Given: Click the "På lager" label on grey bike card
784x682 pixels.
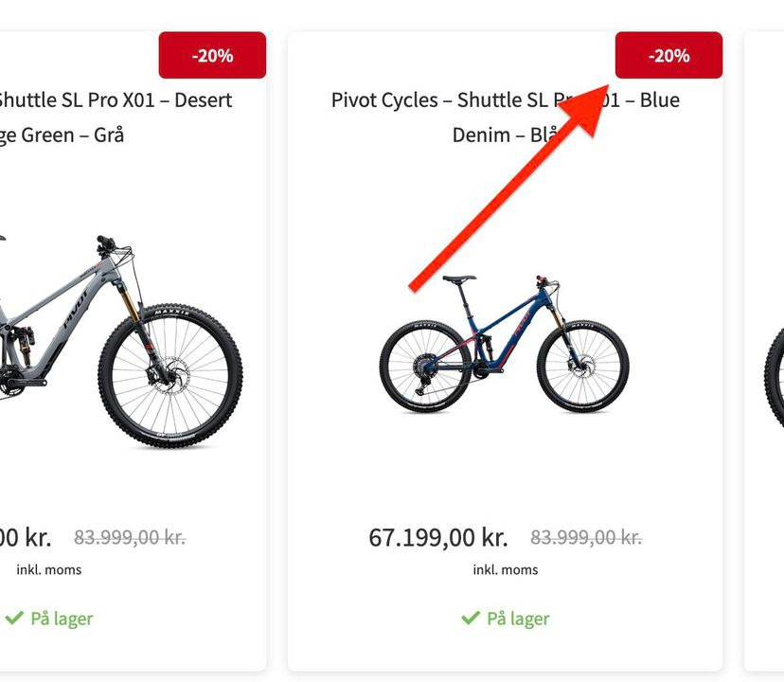Looking at the screenshot, I should click(62, 619).
